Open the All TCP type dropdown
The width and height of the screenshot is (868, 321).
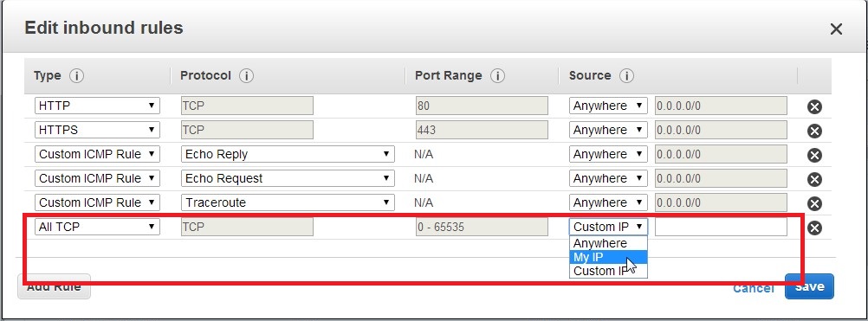tap(97, 227)
